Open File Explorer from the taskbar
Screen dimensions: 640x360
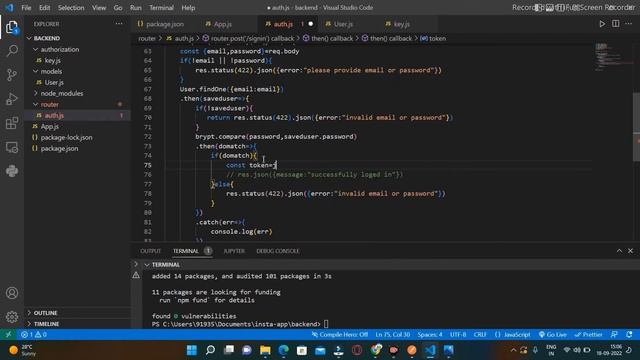click(x=265, y=350)
